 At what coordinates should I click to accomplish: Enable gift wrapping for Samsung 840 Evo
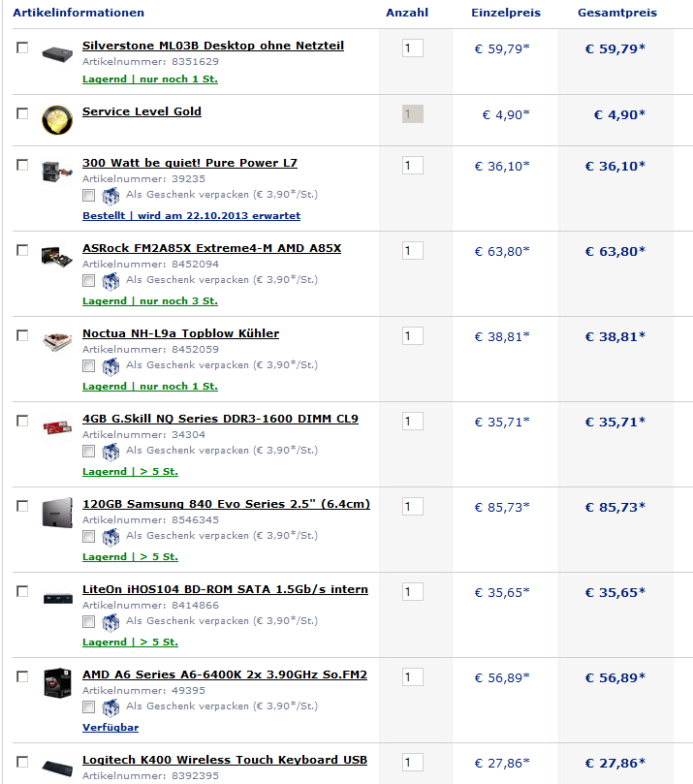pos(88,537)
